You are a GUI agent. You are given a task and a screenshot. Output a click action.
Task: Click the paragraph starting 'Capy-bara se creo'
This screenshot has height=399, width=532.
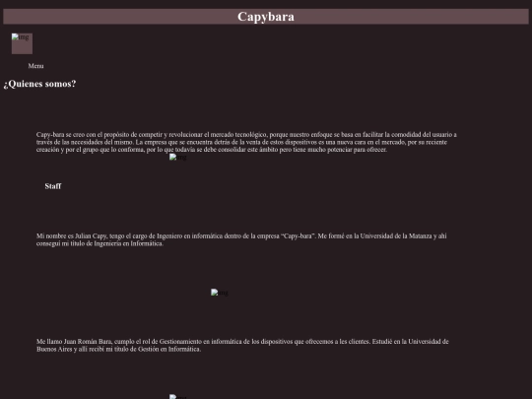[x=246, y=142]
